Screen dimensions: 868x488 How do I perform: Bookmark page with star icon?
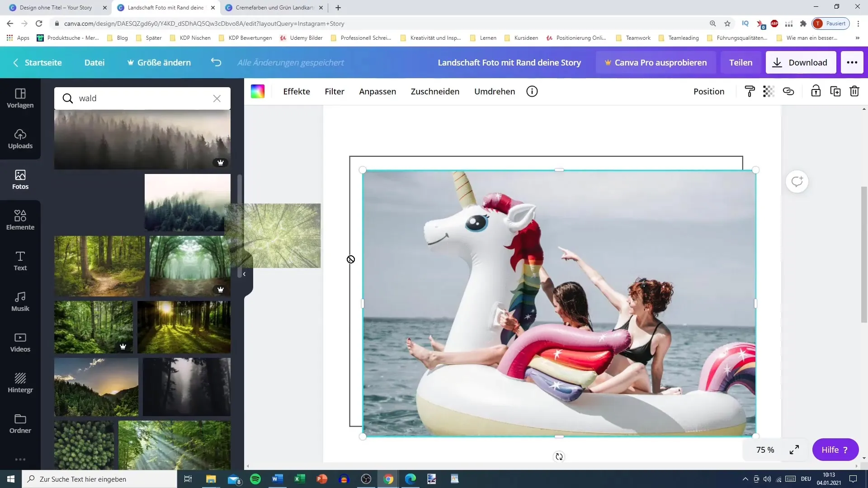point(727,23)
